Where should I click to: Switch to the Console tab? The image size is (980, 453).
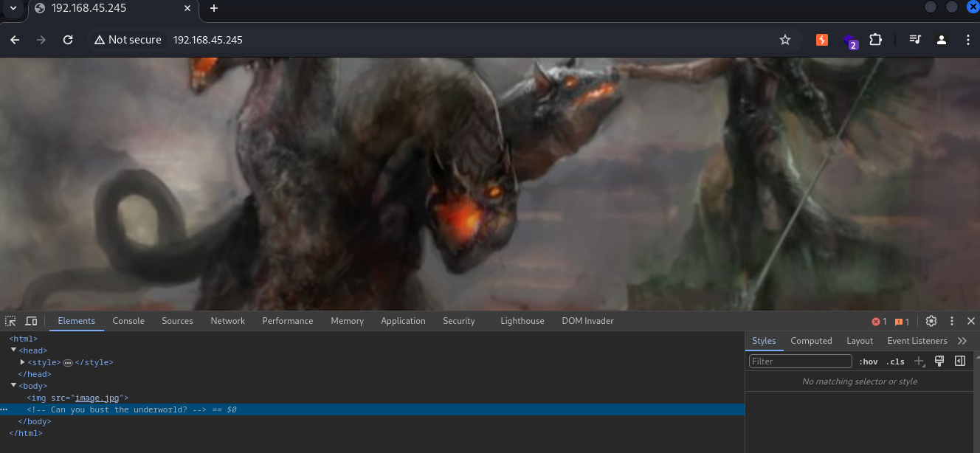128,321
